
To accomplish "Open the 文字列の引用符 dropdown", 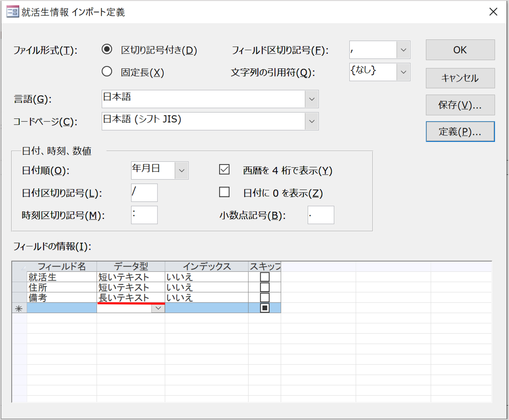I will 403,72.
